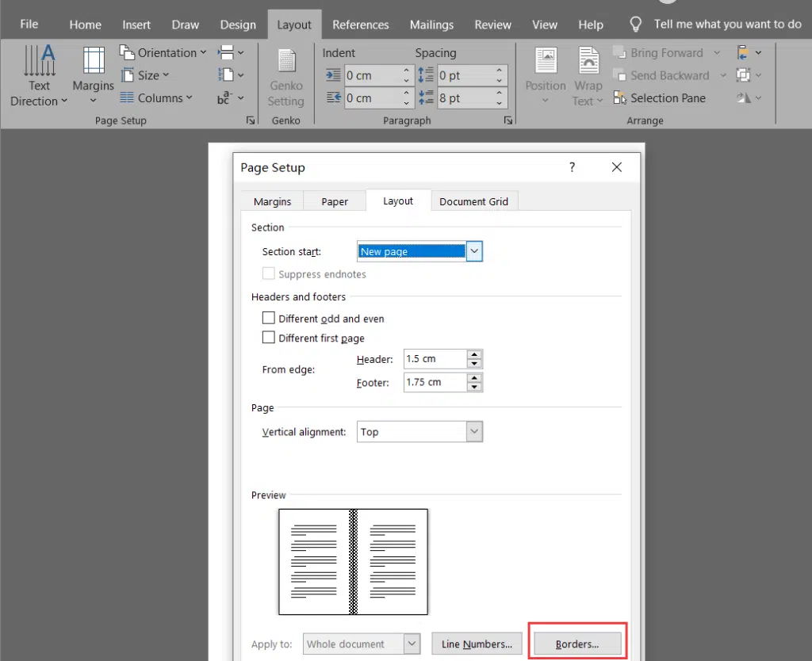812x661 pixels.
Task: Open the Margins options
Action: [x=93, y=76]
